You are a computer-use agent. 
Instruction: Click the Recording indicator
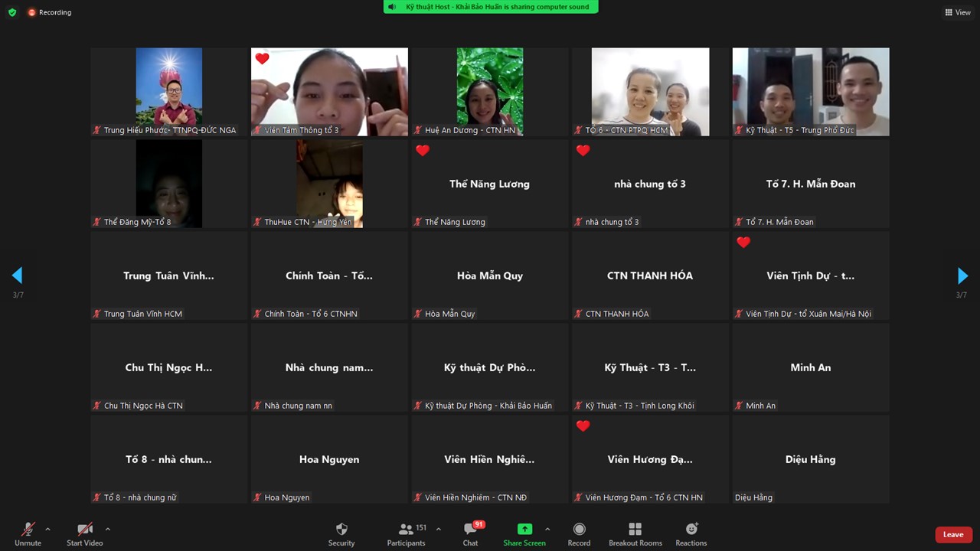[x=50, y=12]
